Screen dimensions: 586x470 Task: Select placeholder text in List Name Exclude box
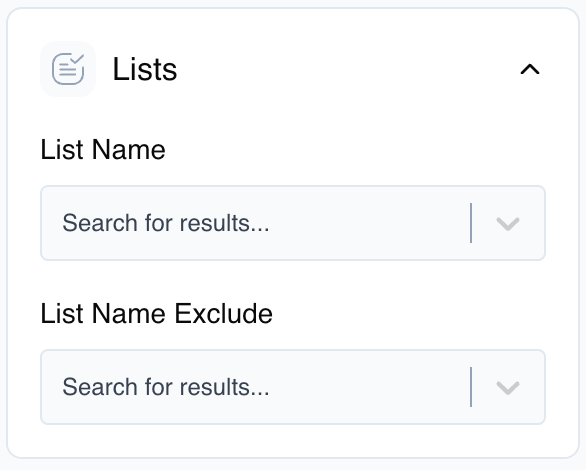(x=166, y=387)
